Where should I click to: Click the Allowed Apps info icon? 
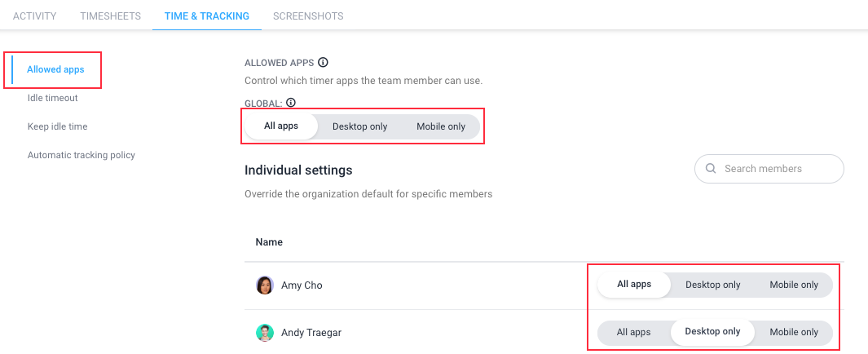click(x=324, y=62)
